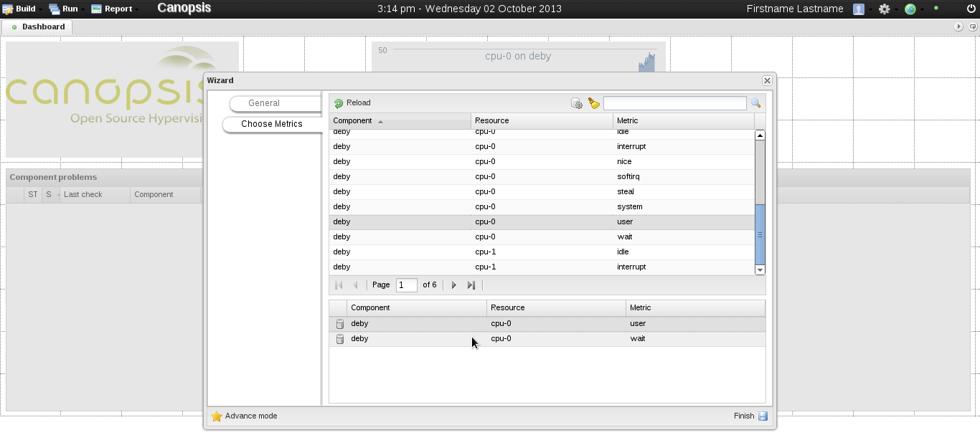Click the broom clear-filter icon
The height and width of the screenshot is (435, 980).
(x=594, y=104)
